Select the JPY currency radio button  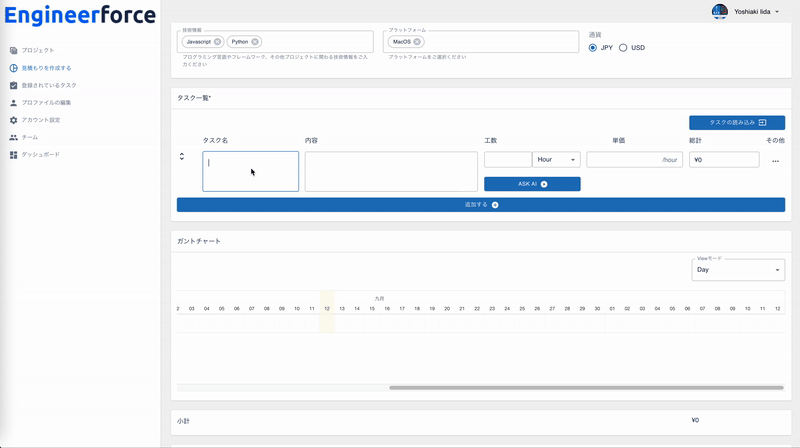pos(593,47)
